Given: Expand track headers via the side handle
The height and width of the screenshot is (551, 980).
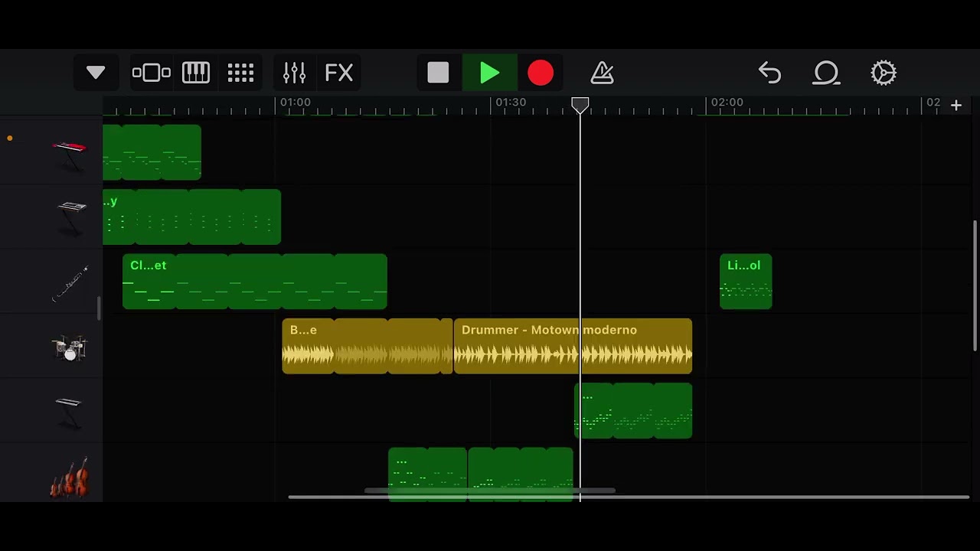Looking at the screenshot, I should pyautogui.click(x=99, y=308).
